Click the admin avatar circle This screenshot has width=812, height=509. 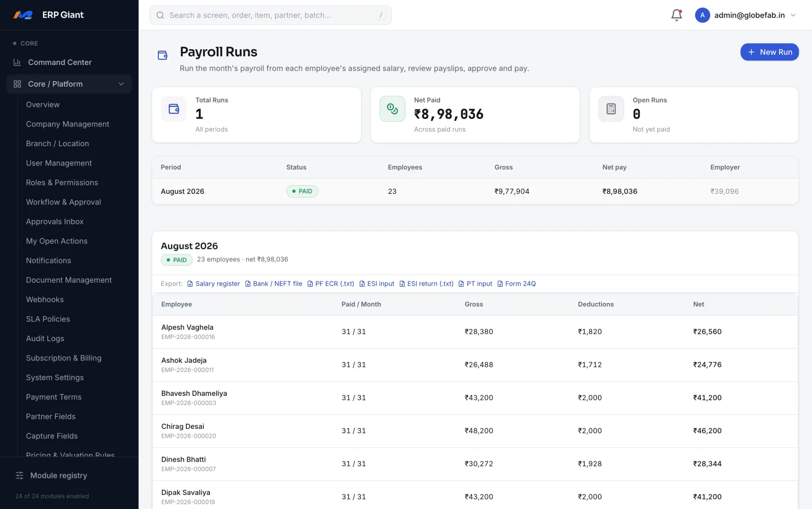[702, 15]
